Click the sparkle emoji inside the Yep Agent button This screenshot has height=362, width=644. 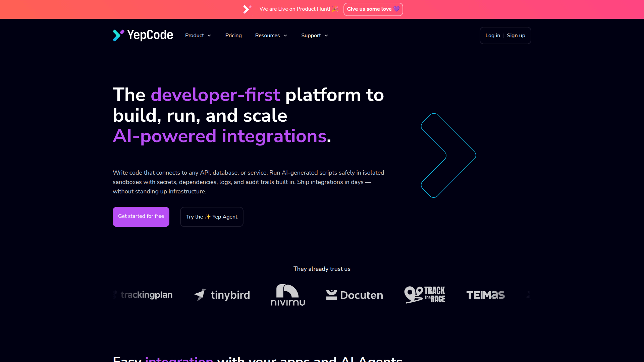click(207, 217)
